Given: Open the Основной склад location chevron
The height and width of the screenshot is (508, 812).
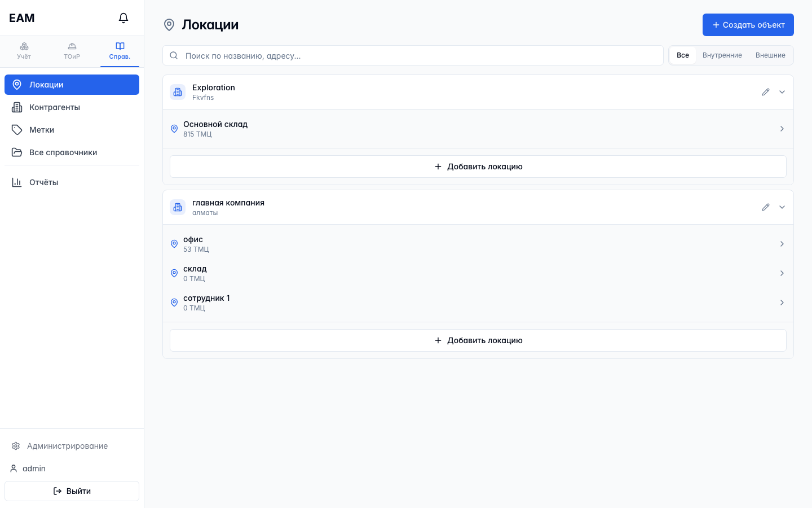Looking at the screenshot, I should pyautogui.click(x=782, y=129).
